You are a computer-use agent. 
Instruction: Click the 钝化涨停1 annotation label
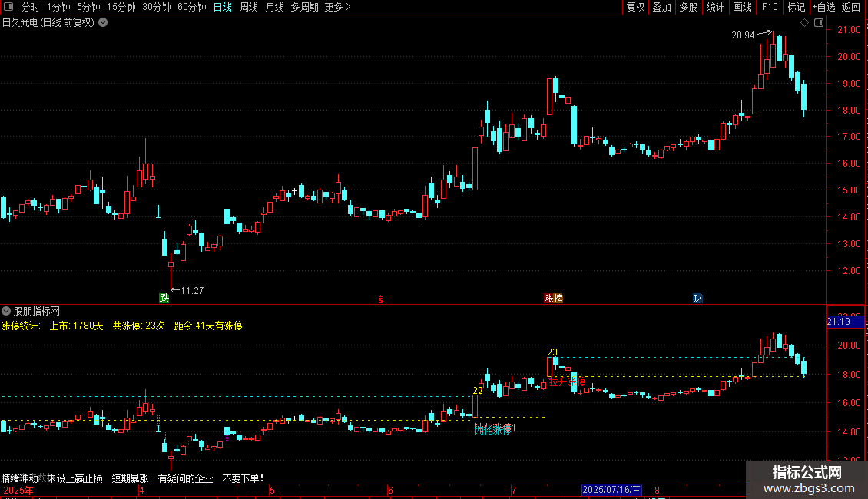coord(495,428)
